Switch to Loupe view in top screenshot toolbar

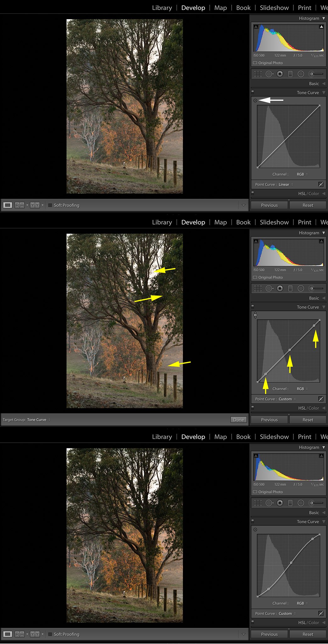(8, 205)
